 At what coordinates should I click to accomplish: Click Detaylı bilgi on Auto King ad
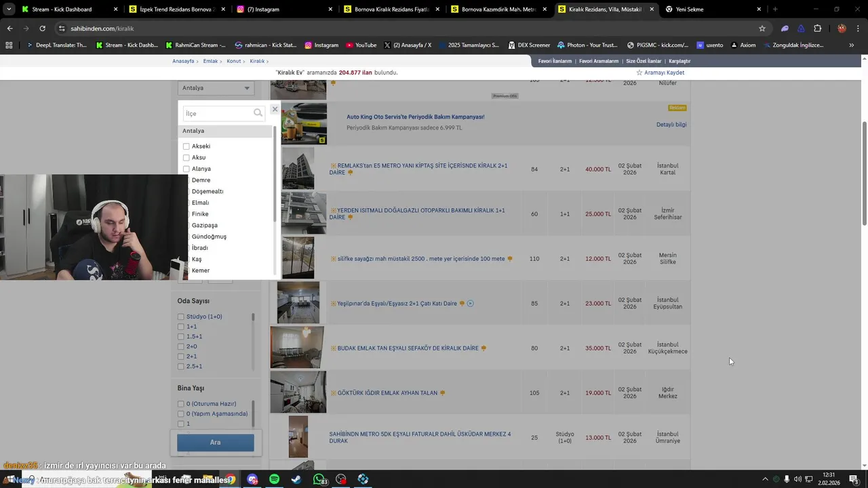[x=671, y=125]
